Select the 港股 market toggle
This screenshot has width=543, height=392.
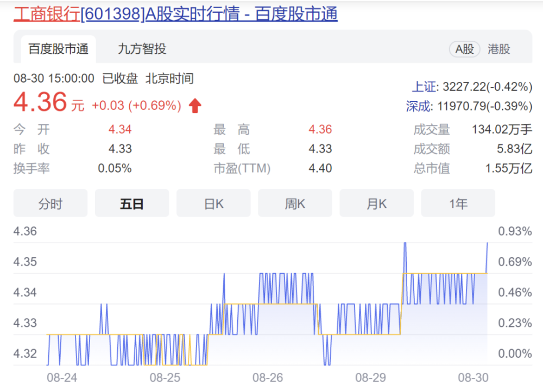coord(498,49)
